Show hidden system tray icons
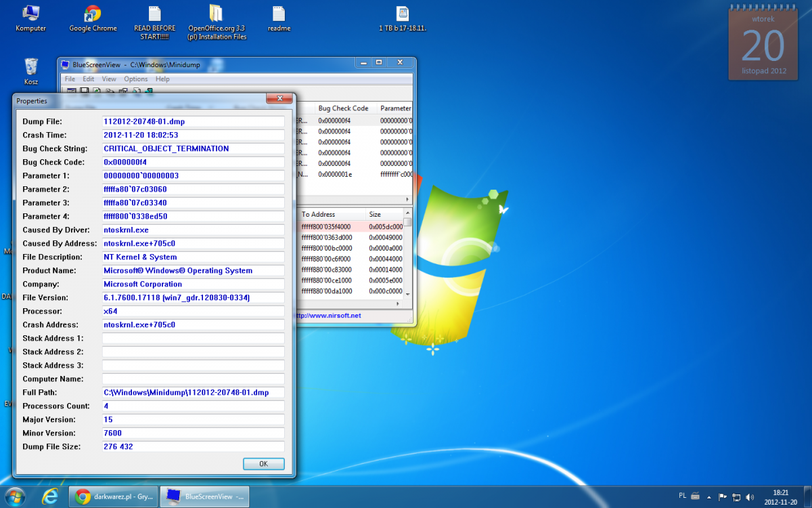Viewport: 812px width, 508px height. 710,496
